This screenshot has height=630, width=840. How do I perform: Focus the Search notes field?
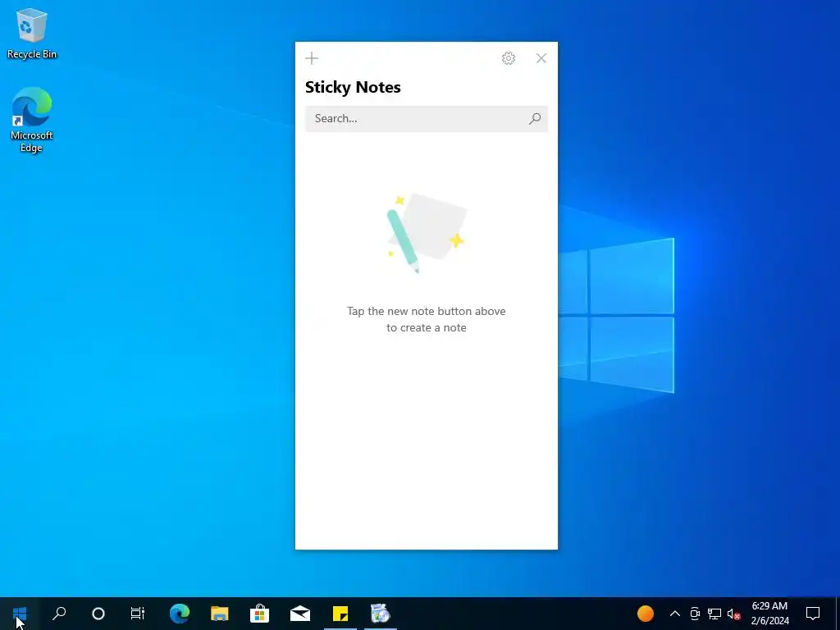[x=427, y=118]
